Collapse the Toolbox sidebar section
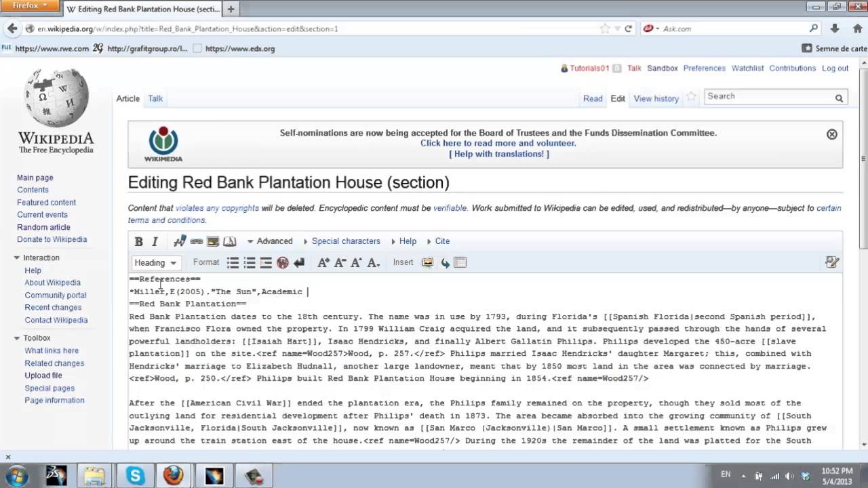Image resolution: width=868 pixels, height=488 pixels. 32,338
